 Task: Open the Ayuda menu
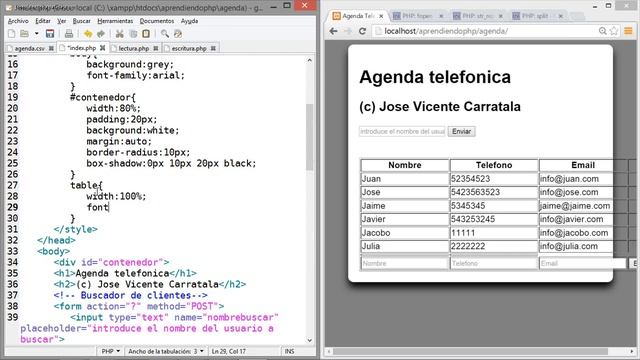pos(189,21)
